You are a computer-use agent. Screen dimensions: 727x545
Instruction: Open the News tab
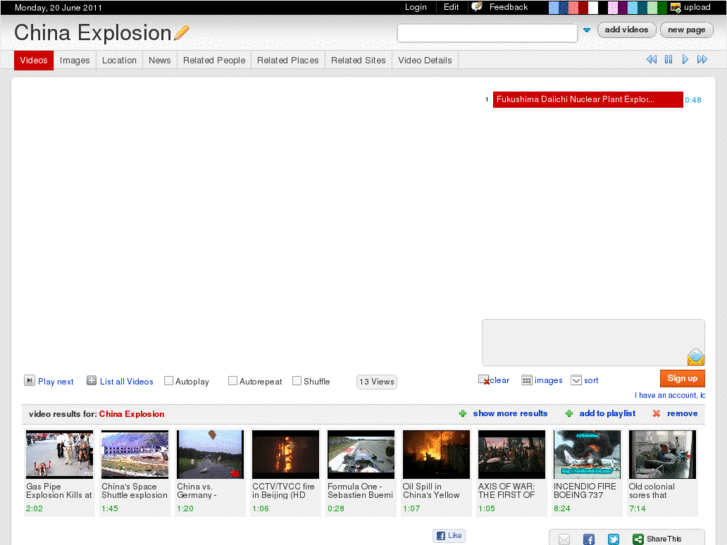pyautogui.click(x=159, y=60)
